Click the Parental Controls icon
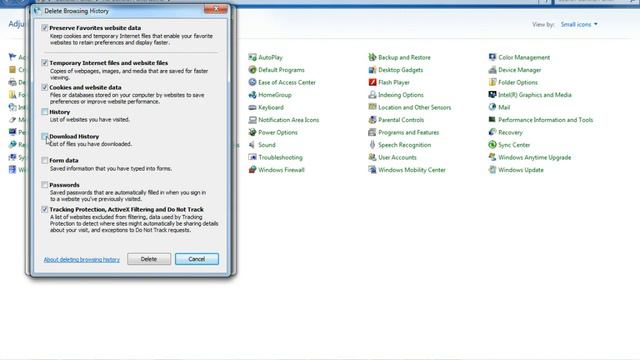The width and height of the screenshot is (640, 360). point(372,120)
